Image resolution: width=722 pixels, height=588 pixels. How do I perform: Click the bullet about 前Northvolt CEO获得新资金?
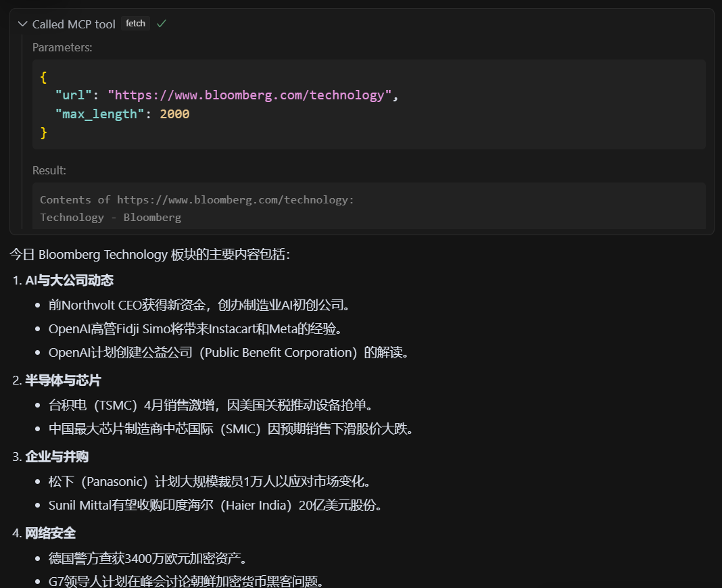pos(199,305)
